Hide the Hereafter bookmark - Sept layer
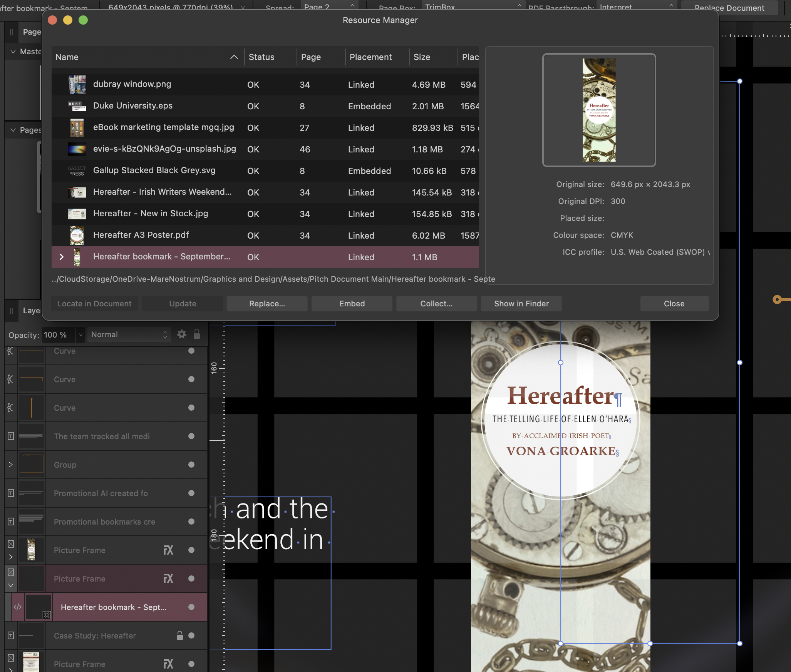The height and width of the screenshot is (672, 791). pyautogui.click(x=191, y=607)
